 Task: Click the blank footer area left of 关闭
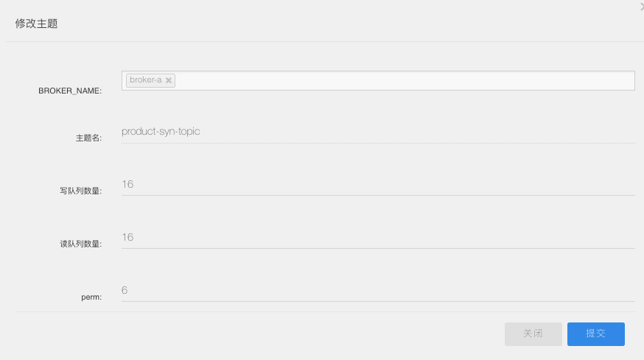(259, 333)
